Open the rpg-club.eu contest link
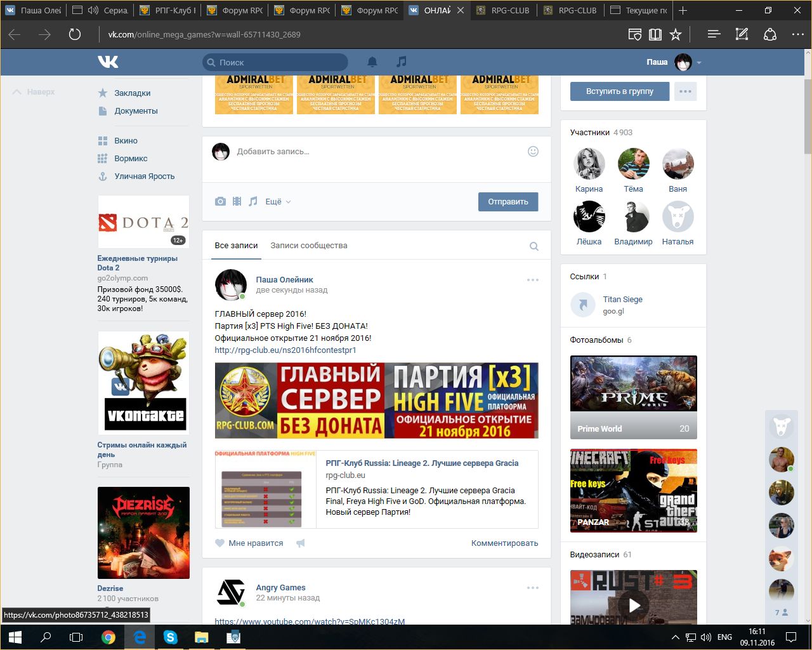The height and width of the screenshot is (650, 812). pos(285,350)
